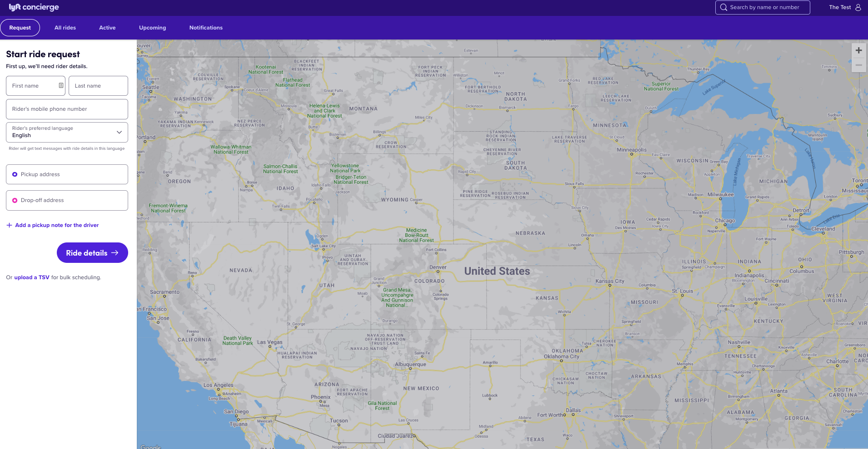The height and width of the screenshot is (449, 868).
Task: Click Seattle on the map
Action: [151, 87]
